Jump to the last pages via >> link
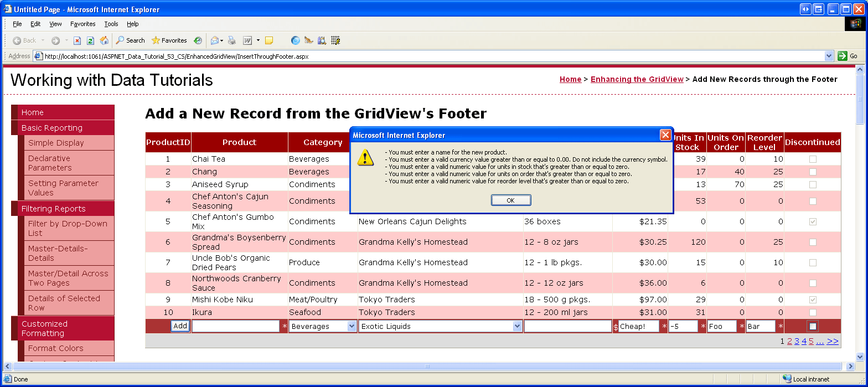 833,341
